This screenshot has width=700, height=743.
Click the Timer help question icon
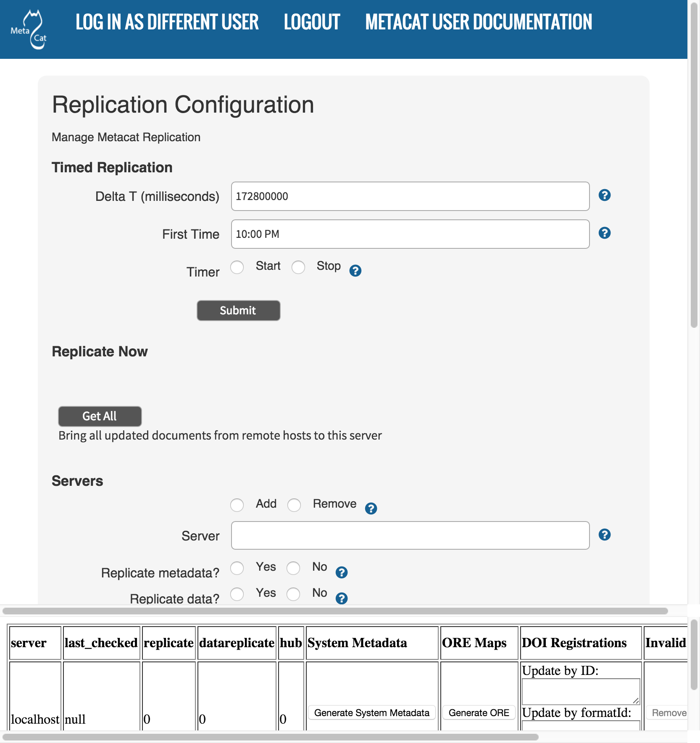coord(355,271)
